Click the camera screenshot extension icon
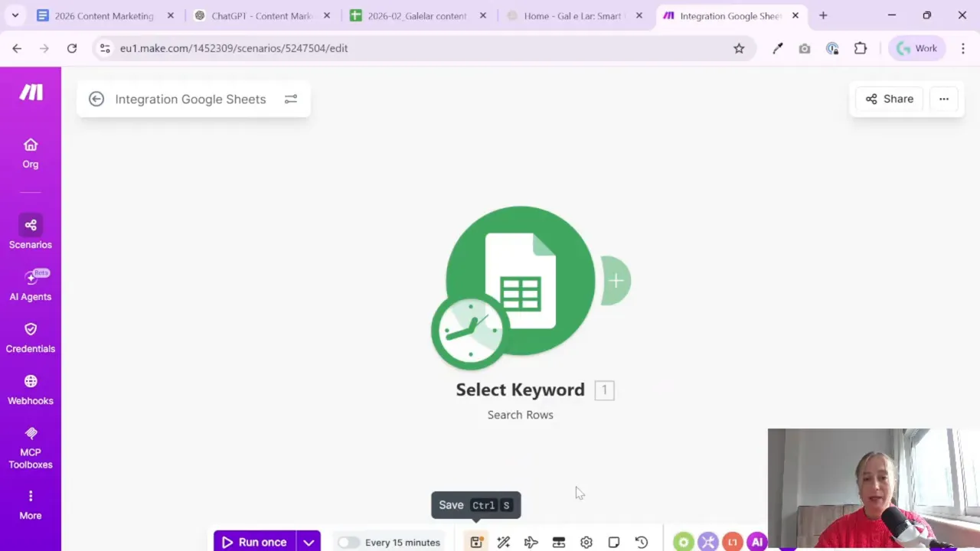This screenshot has width=980, height=551. coord(805,48)
